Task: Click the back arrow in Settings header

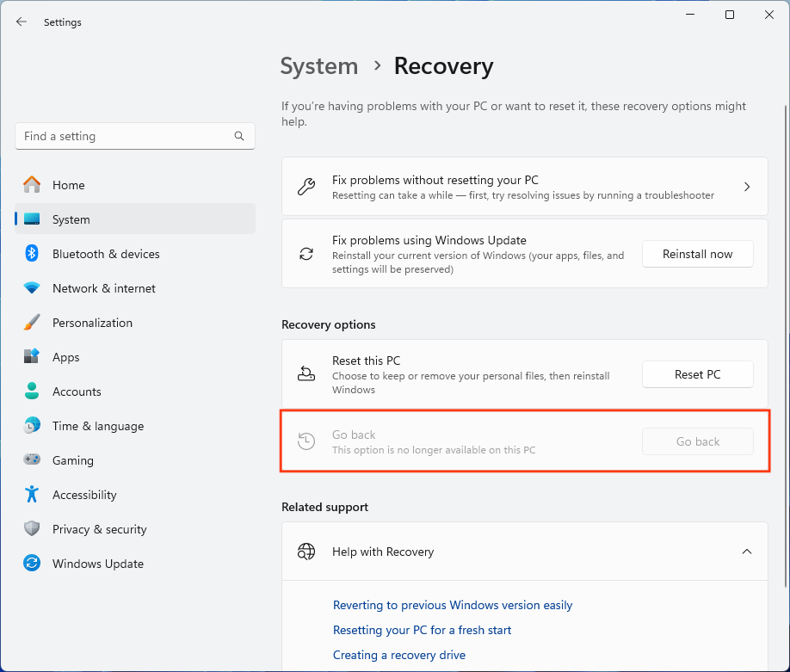Action: point(22,22)
